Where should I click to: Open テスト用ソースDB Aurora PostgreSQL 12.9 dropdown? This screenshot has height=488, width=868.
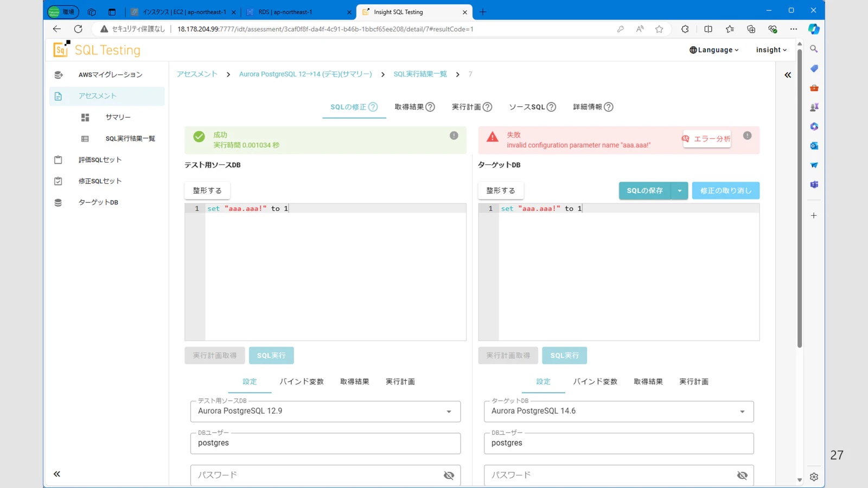[x=325, y=412]
